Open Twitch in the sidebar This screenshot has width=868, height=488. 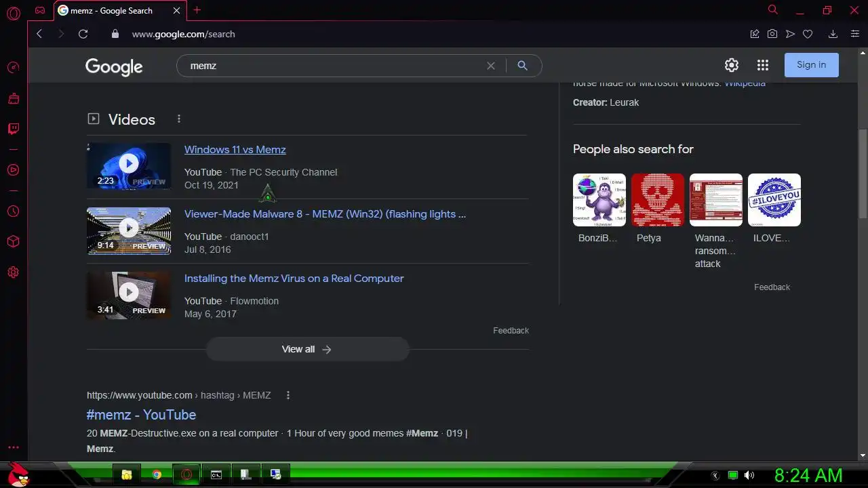point(13,129)
